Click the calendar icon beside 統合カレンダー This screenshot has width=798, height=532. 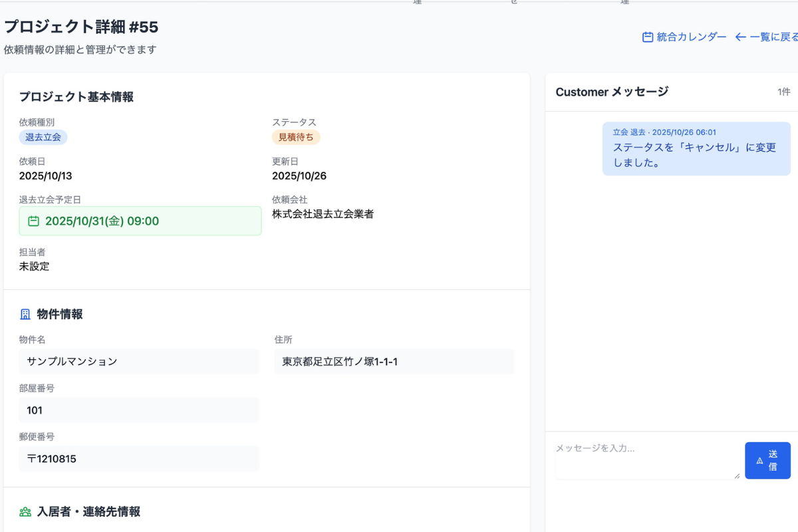646,37
